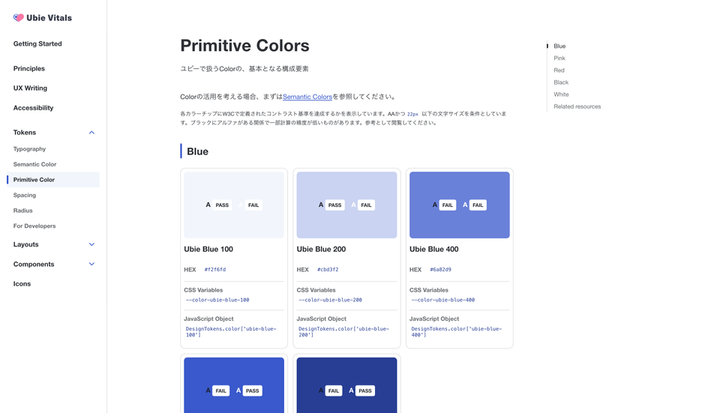Click the Ubie Vitals heart logo icon
720x413 pixels.
pos(18,18)
